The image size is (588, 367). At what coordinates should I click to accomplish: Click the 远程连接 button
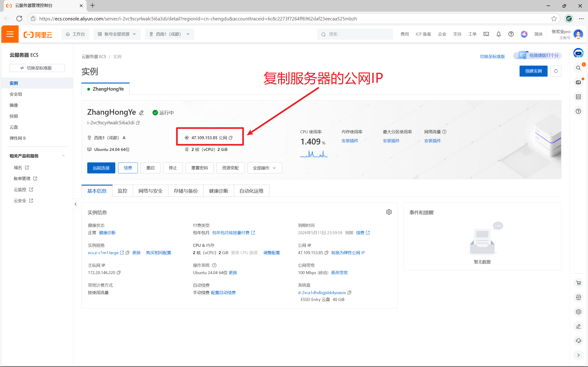[x=101, y=168]
